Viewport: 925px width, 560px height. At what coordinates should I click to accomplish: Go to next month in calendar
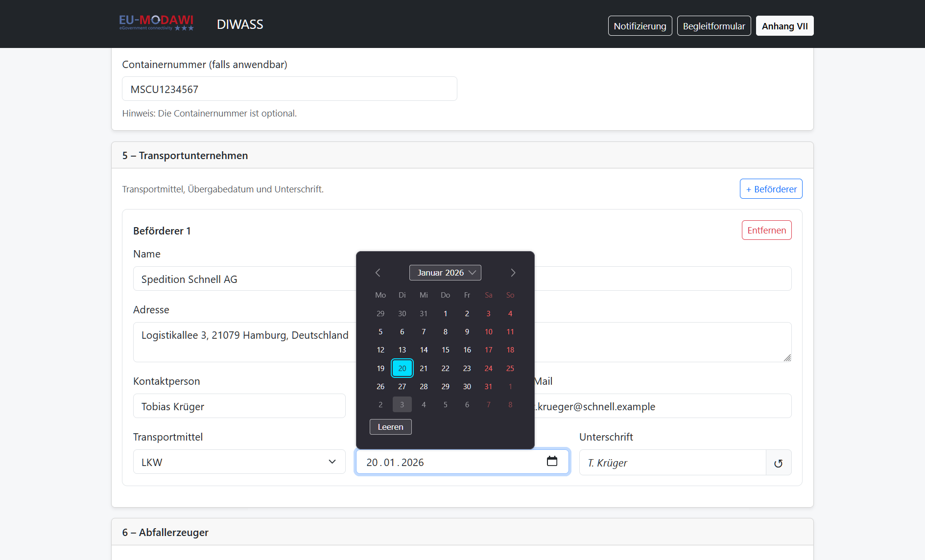[513, 273]
